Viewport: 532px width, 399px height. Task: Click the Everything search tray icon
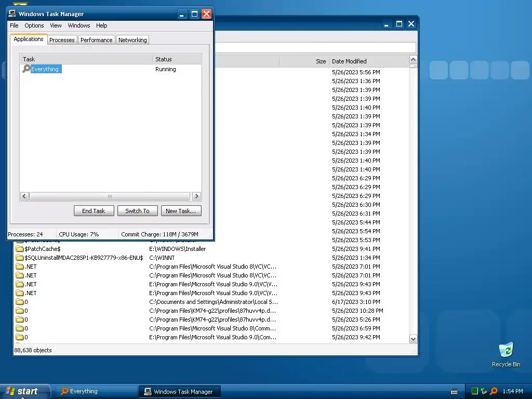(494, 391)
